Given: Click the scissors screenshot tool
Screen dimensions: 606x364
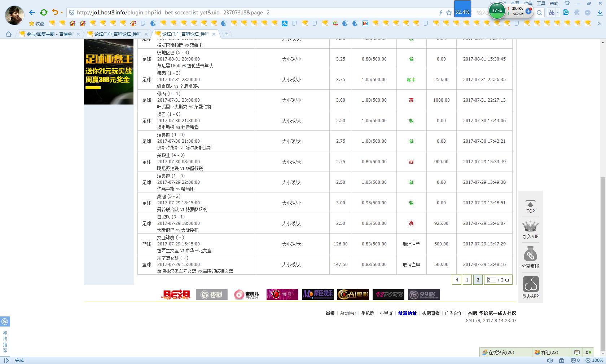Looking at the screenshot, I should [x=551, y=13].
